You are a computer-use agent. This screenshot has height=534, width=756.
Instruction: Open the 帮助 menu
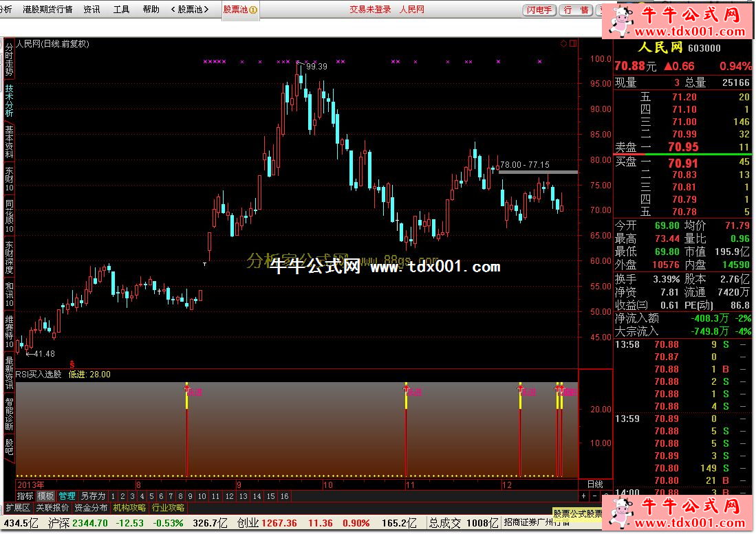[x=151, y=9]
